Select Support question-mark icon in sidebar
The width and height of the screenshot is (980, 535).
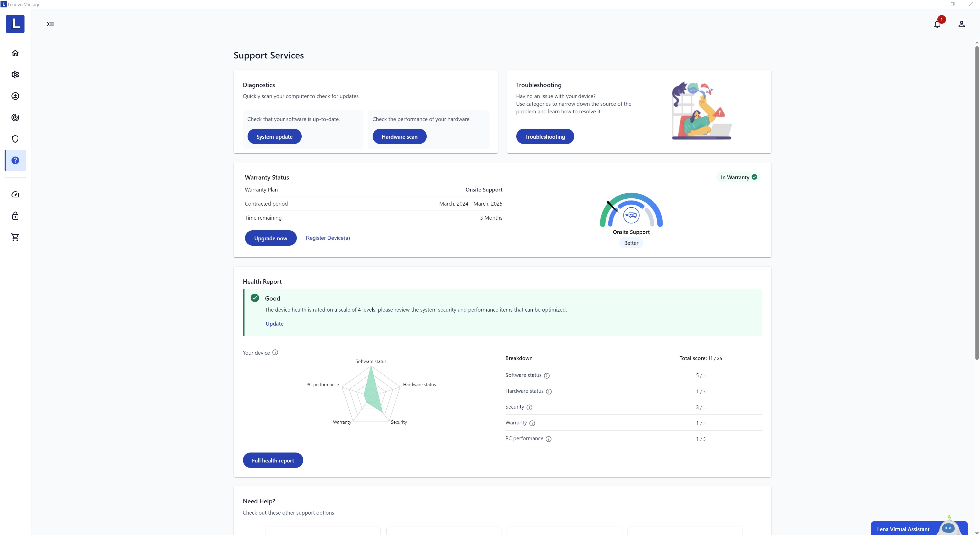(15, 160)
